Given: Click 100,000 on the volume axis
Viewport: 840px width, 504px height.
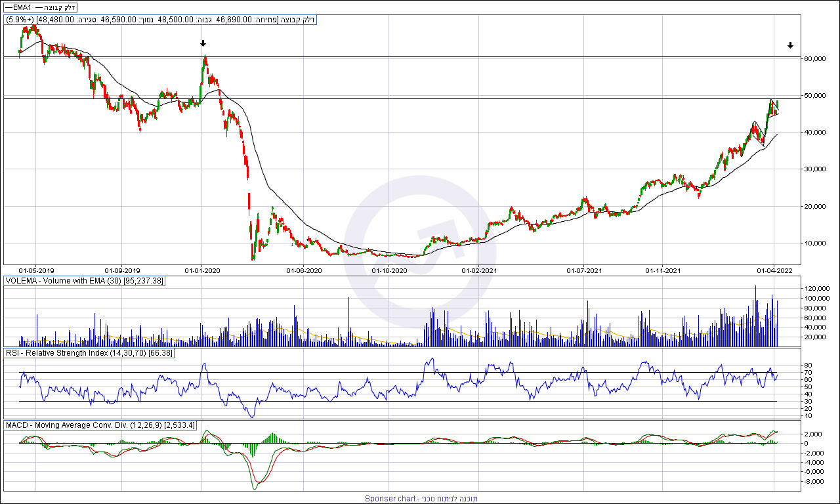Looking at the screenshot, I should 817,299.
